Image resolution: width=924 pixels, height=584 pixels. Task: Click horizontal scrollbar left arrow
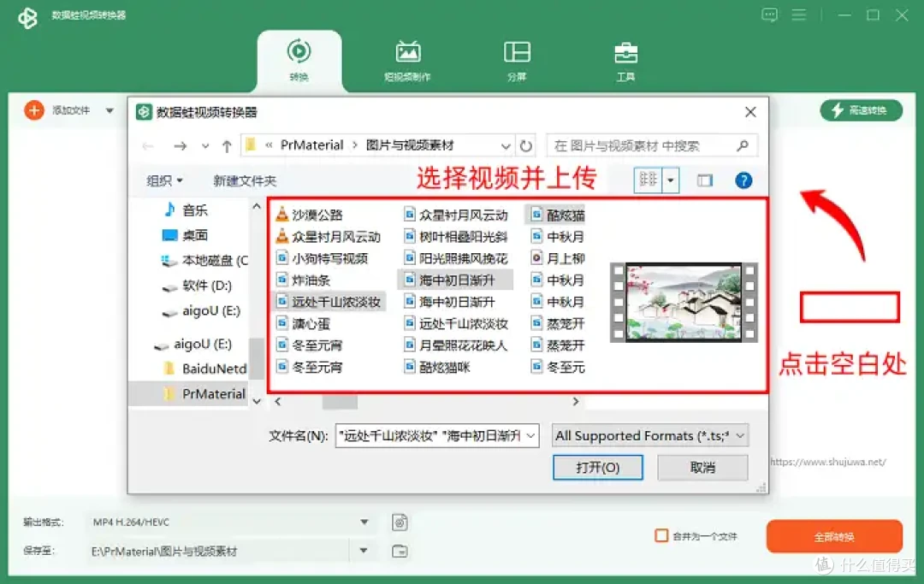[277, 402]
